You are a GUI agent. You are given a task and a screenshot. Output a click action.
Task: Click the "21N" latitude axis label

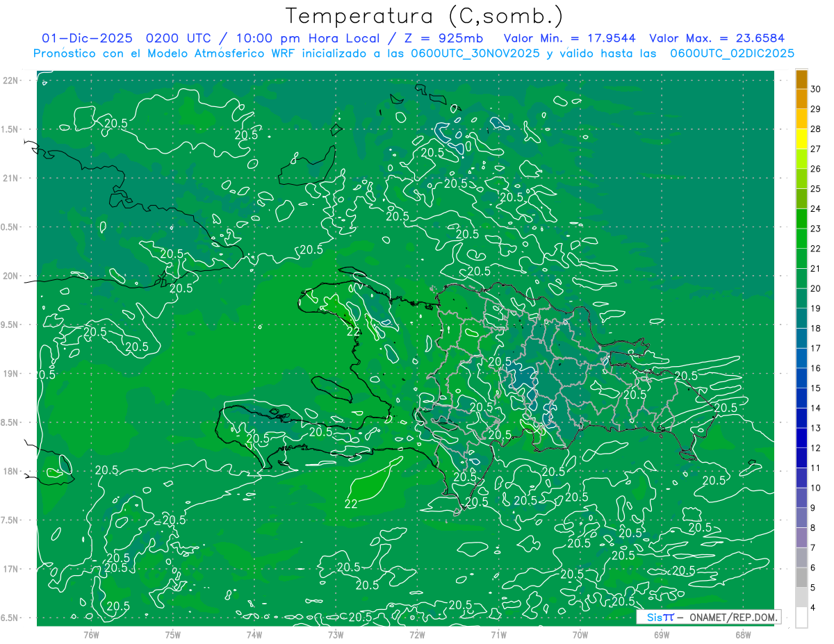click(x=12, y=178)
